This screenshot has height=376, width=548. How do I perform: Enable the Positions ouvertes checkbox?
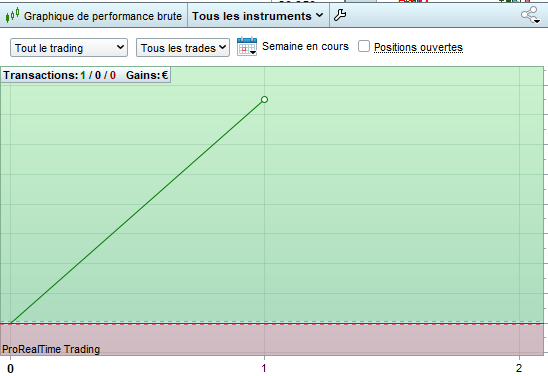coord(364,46)
